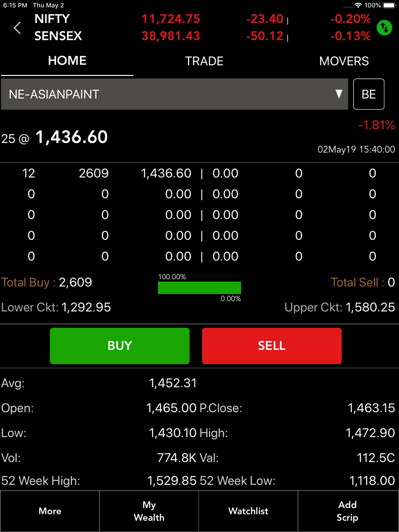Open the More menu
This screenshot has width=399, height=532.
pyautogui.click(x=50, y=511)
